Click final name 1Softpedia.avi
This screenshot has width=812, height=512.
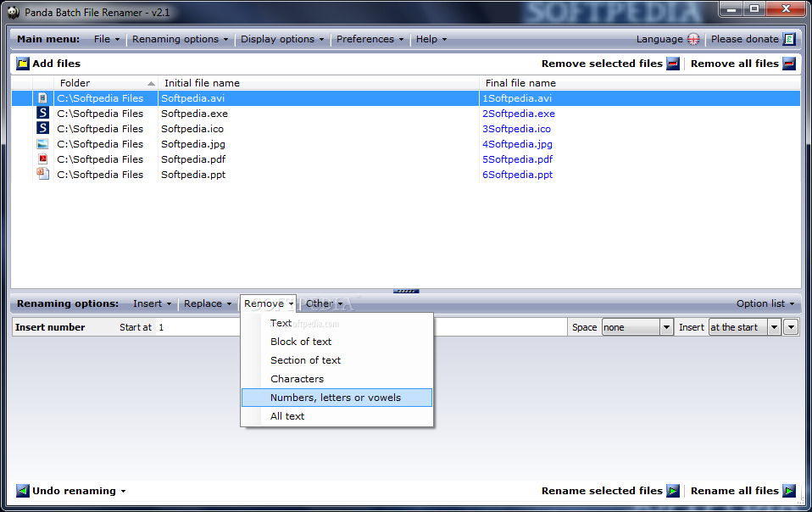coord(517,98)
